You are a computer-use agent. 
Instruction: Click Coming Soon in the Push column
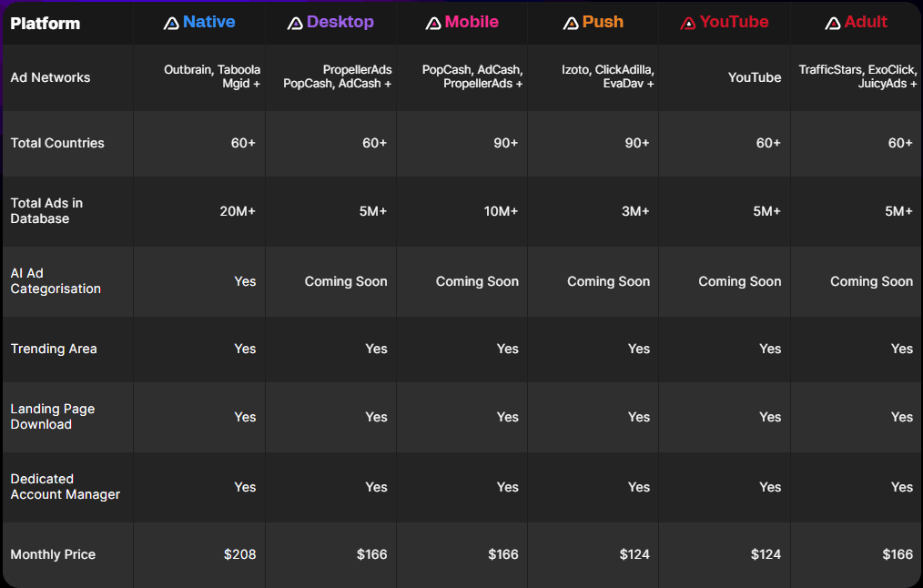(608, 281)
